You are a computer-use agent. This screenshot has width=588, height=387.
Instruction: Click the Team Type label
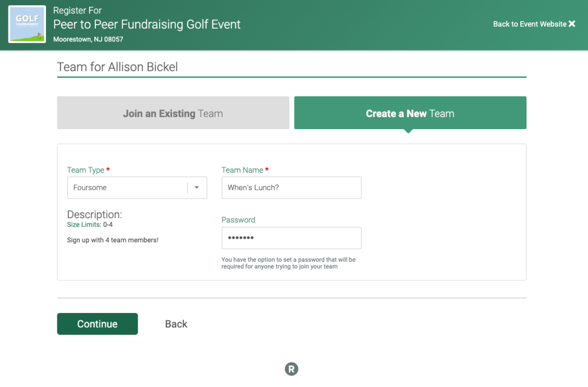point(86,171)
